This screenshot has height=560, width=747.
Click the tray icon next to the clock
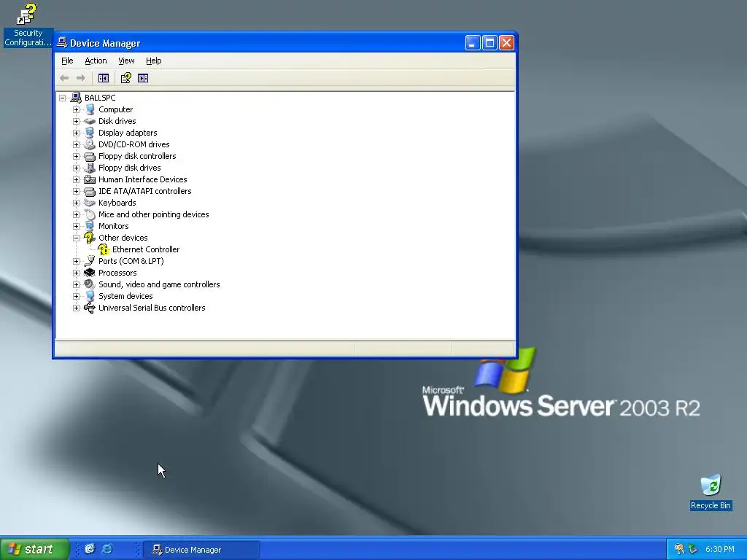(x=693, y=549)
